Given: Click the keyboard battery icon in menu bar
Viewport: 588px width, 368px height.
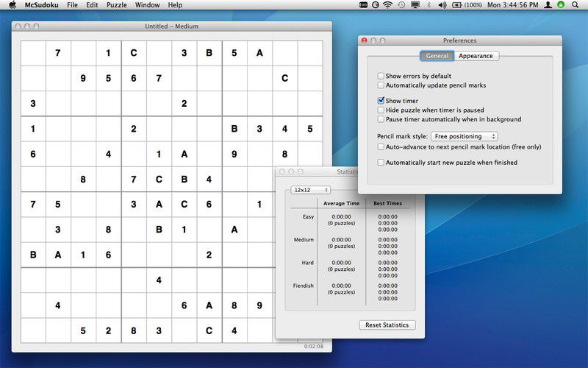Looking at the screenshot, I should 363,5.
